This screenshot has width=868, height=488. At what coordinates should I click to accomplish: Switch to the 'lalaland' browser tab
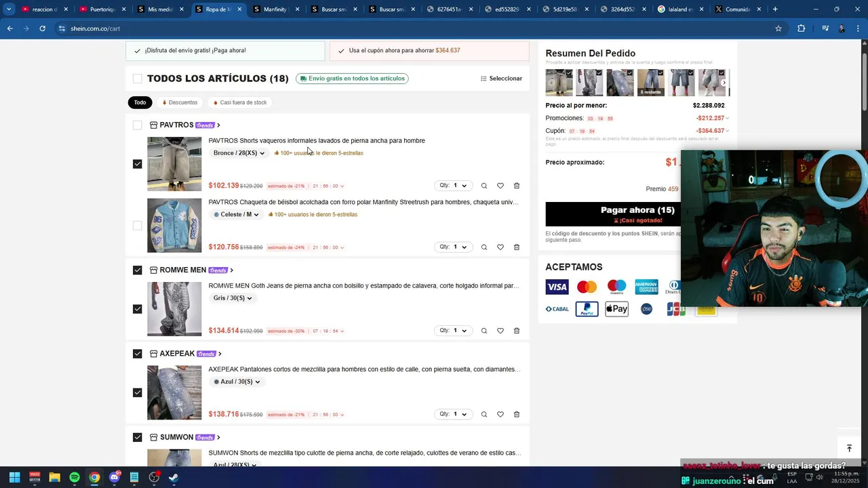[682, 9]
